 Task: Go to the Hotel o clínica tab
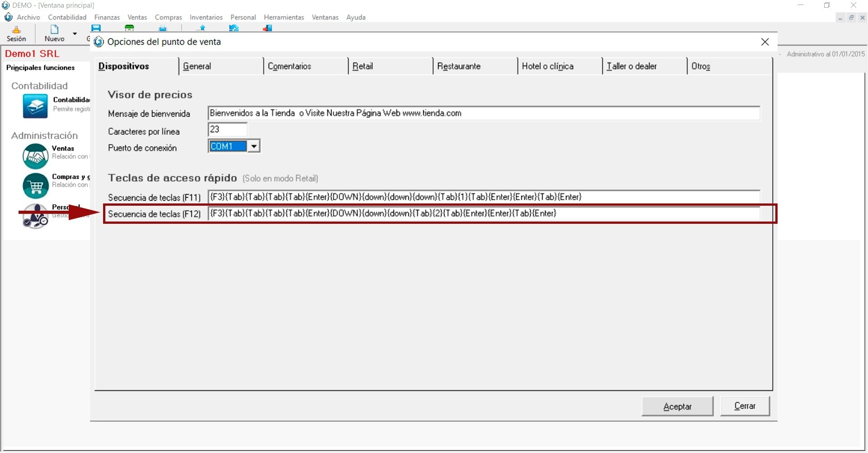(547, 66)
